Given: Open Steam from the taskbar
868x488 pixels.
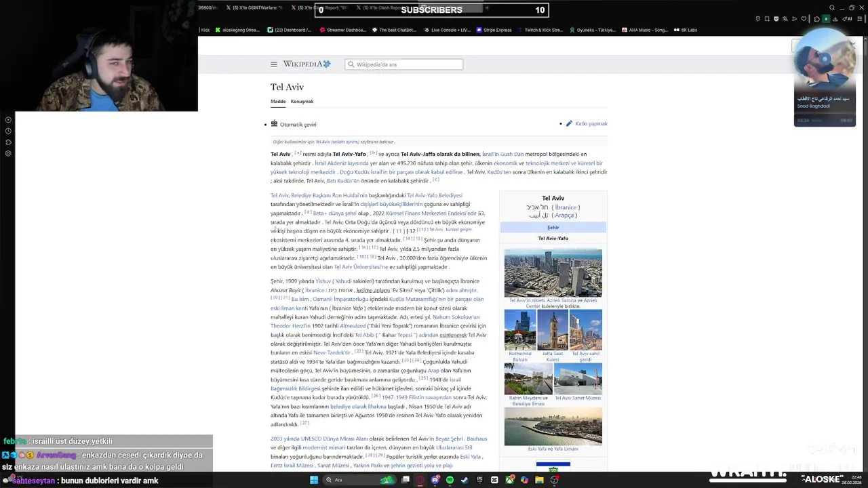Looking at the screenshot, I should (465, 480).
